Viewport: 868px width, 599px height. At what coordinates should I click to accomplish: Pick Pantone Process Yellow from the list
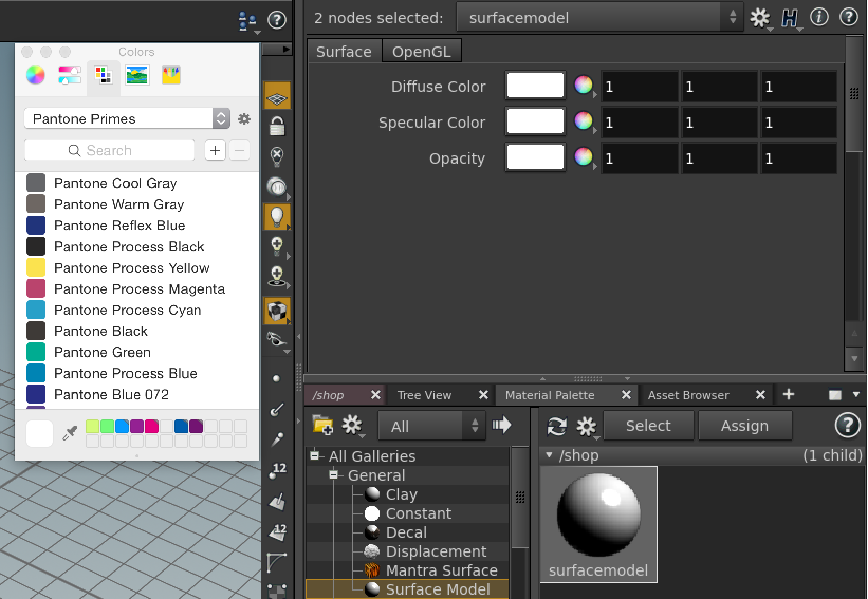click(137, 268)
